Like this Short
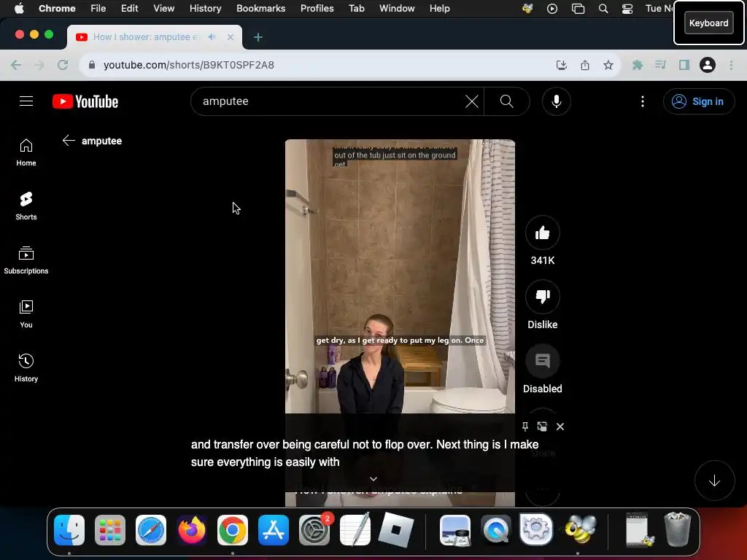 [542, 233]
